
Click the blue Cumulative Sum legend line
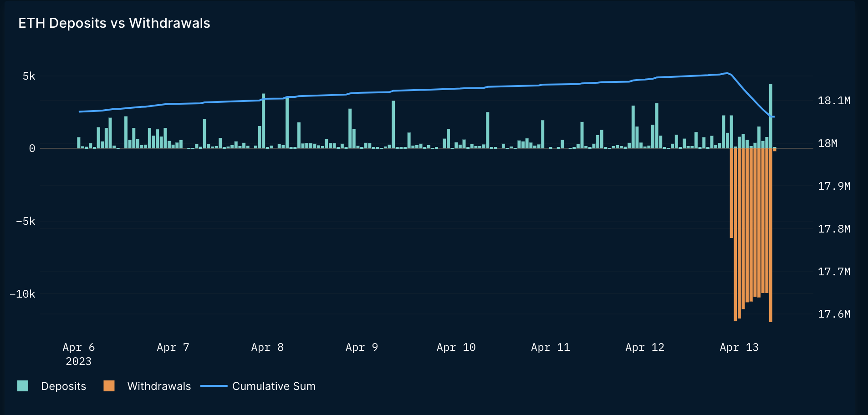click(x=214, y=386)
